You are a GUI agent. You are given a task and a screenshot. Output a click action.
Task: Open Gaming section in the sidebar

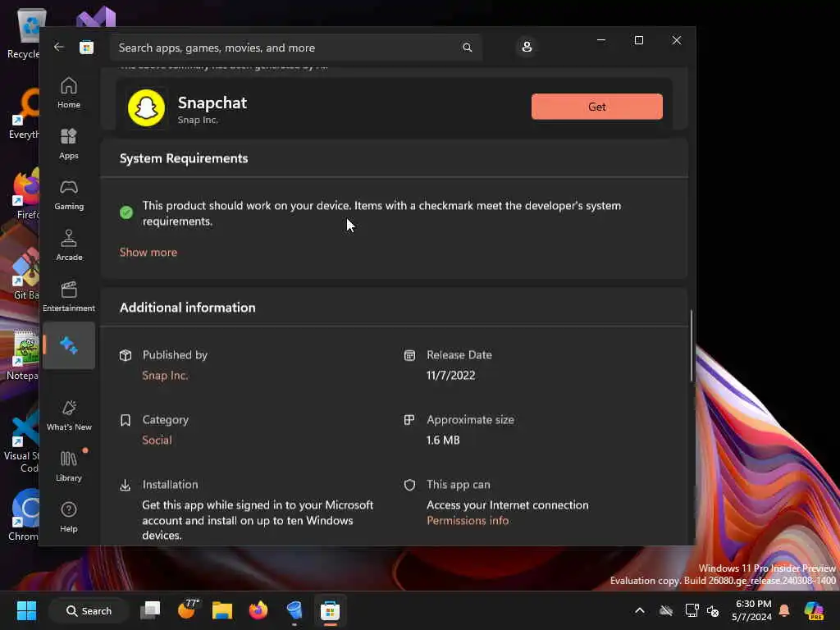click(x=69, y=194)
